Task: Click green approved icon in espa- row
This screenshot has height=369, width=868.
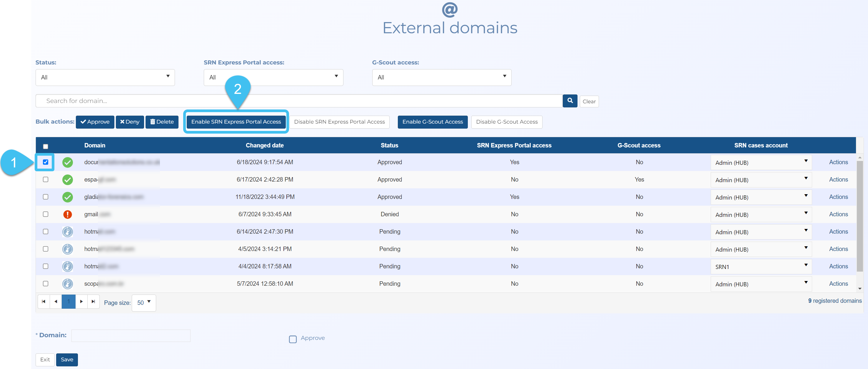Action: click(x=67, y=179)
